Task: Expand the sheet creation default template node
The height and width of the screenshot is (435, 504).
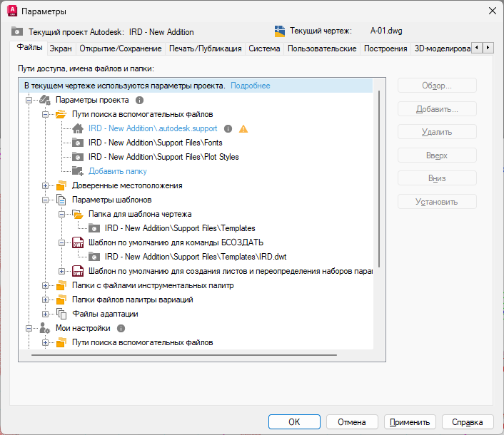Action: pyautogui.click(x=61, y=271)
